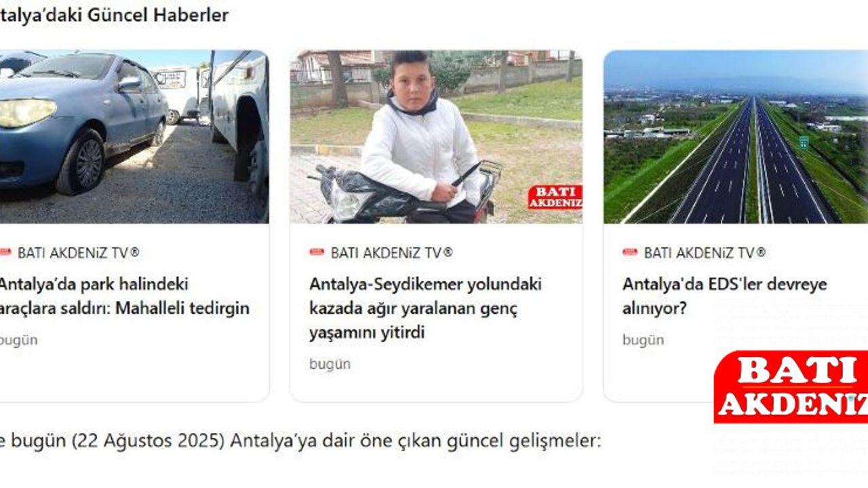The height and width of the screenshot is (488, 868).
Task: Click BATI AKDENİZ TV label on first card
Action: (78, 253)
